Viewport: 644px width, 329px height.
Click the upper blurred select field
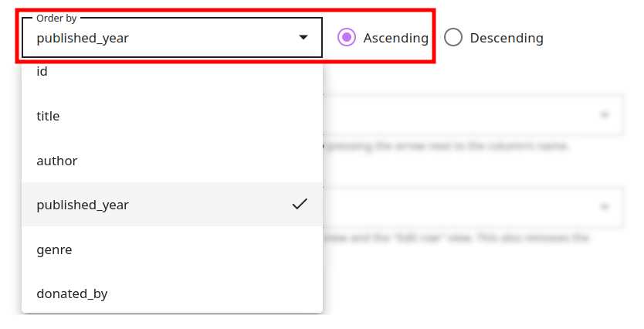463,115
